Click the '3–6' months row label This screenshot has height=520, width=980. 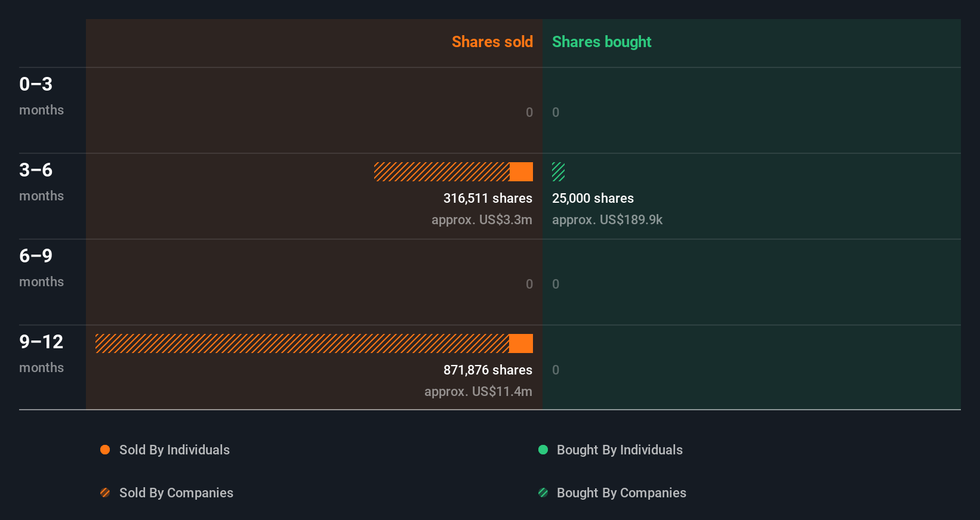coord(41,181)
